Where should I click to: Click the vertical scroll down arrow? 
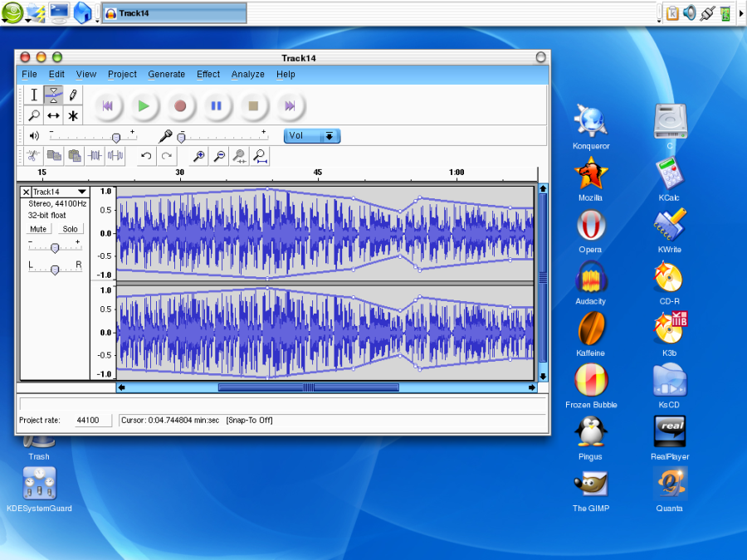pyautogui.click(x=543, y=376)
